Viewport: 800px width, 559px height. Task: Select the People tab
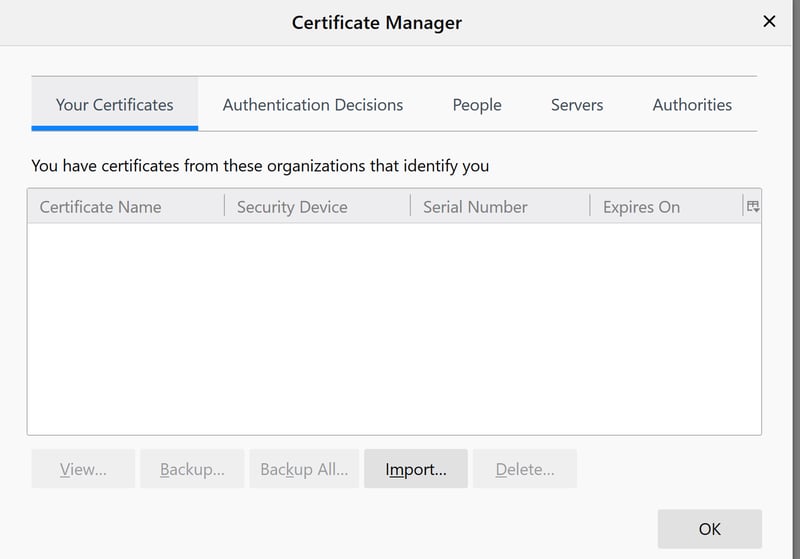click(x=477, y=105)
